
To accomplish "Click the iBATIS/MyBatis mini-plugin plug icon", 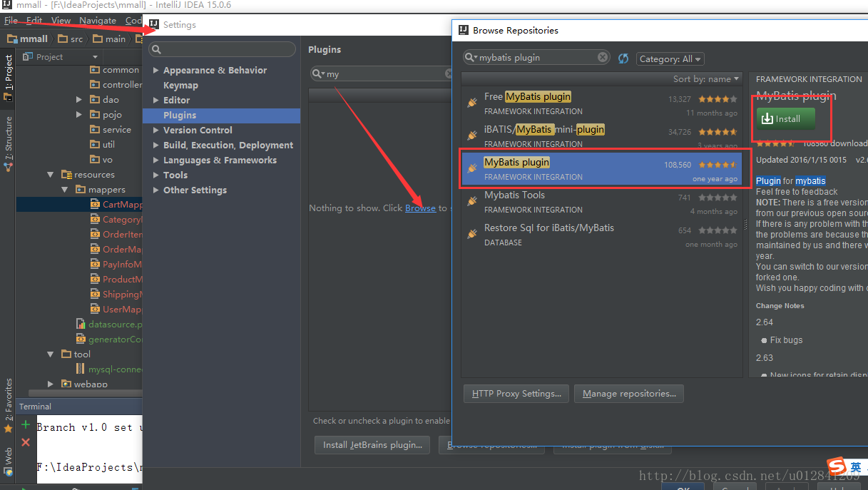I will [x=471, y=136].
